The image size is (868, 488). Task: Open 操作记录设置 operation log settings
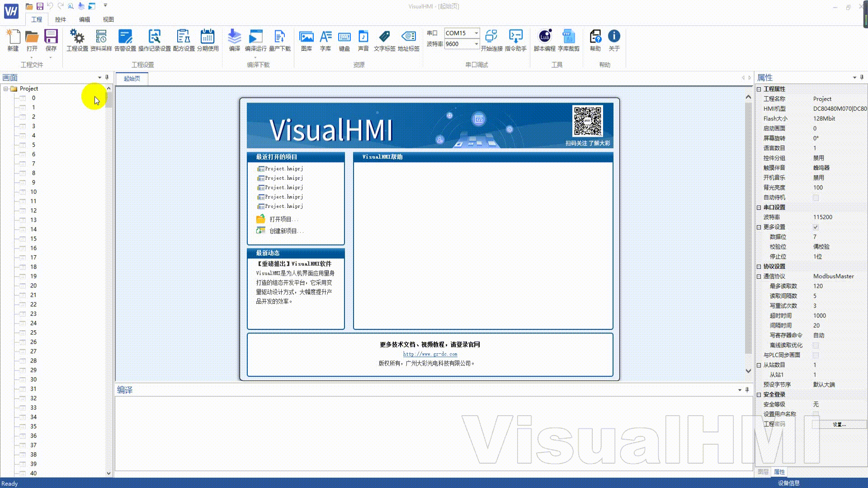pos(155,40)
